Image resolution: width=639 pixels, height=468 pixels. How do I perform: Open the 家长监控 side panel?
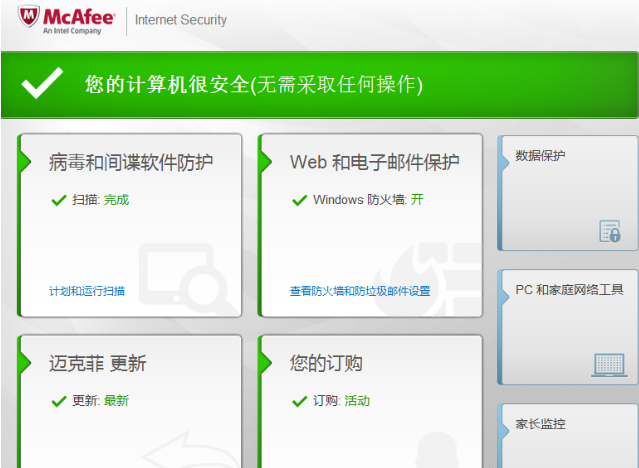pos(567,430)
